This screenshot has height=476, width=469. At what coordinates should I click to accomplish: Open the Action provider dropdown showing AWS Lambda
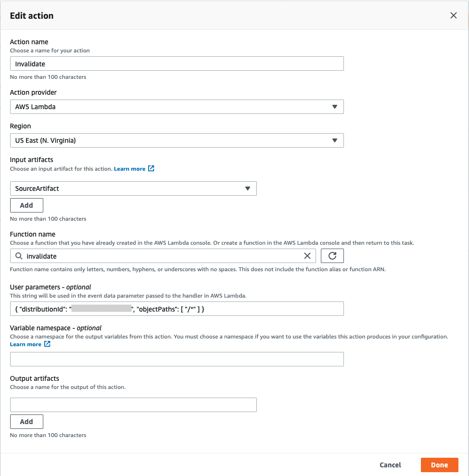(177, 107)
